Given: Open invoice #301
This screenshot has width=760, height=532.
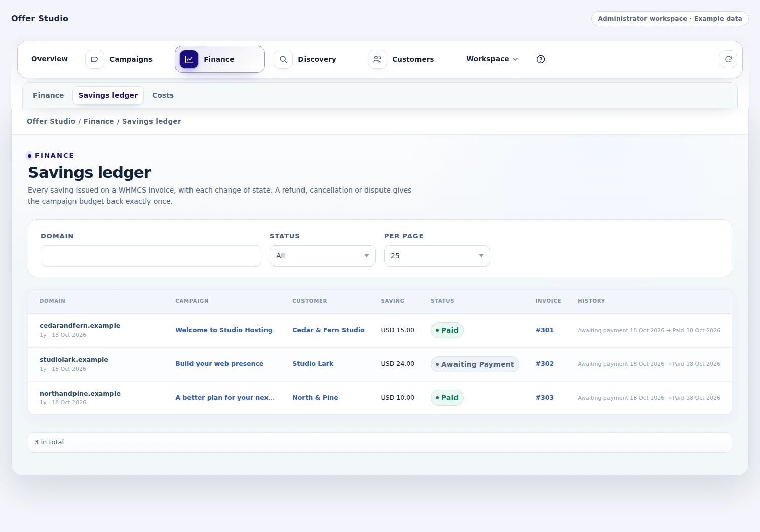Looking at the screenshot, I should click(x=545, y=330).
